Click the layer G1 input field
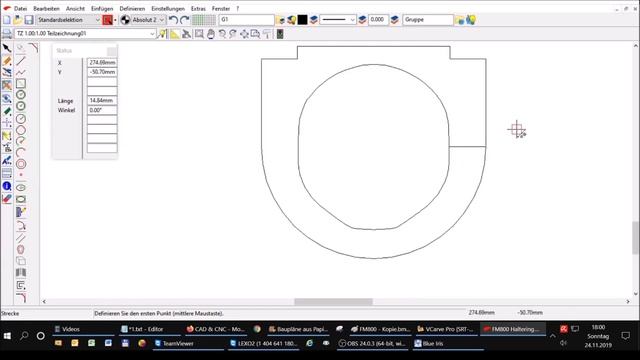 point(247,20)
